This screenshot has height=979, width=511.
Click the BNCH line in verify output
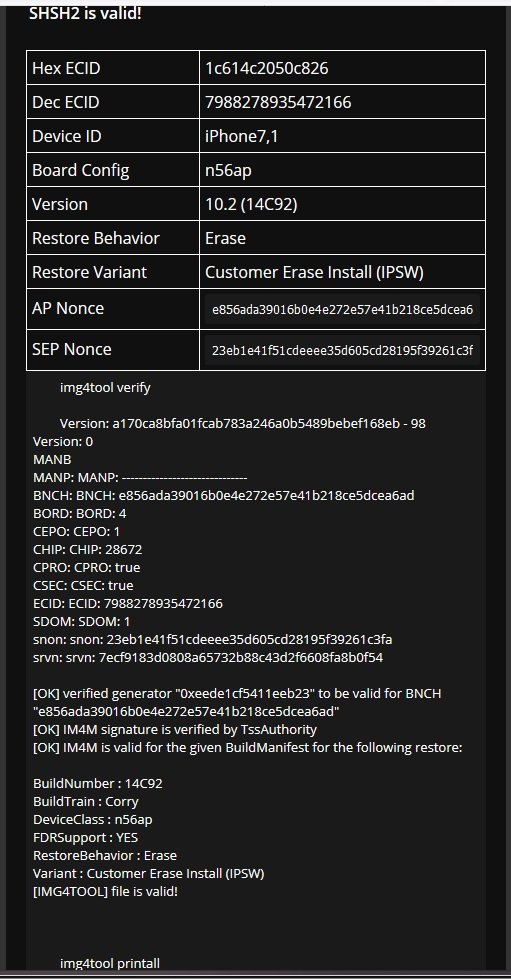click(x=224, y=496)
